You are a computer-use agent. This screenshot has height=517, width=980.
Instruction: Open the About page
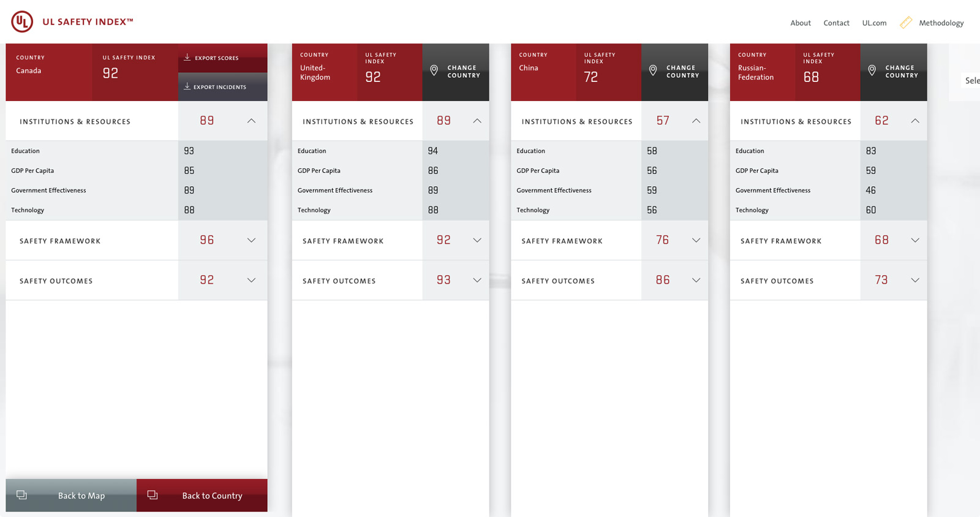[800, 23]
